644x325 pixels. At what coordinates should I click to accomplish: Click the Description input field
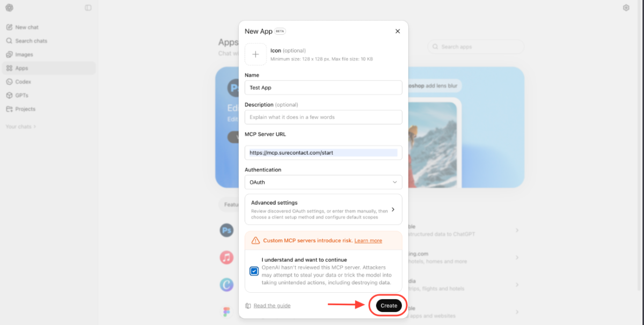(324, 117)
